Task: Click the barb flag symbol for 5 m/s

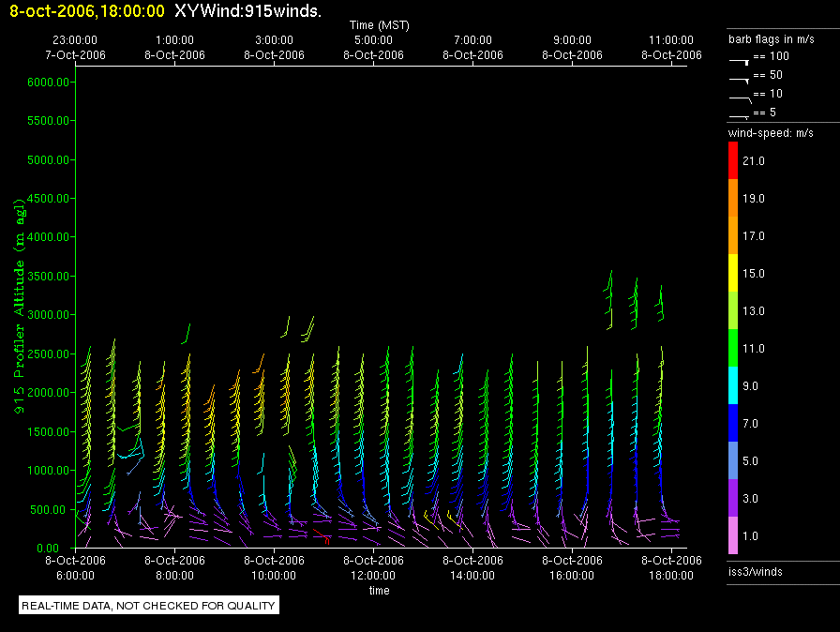Action: [740, 116]
